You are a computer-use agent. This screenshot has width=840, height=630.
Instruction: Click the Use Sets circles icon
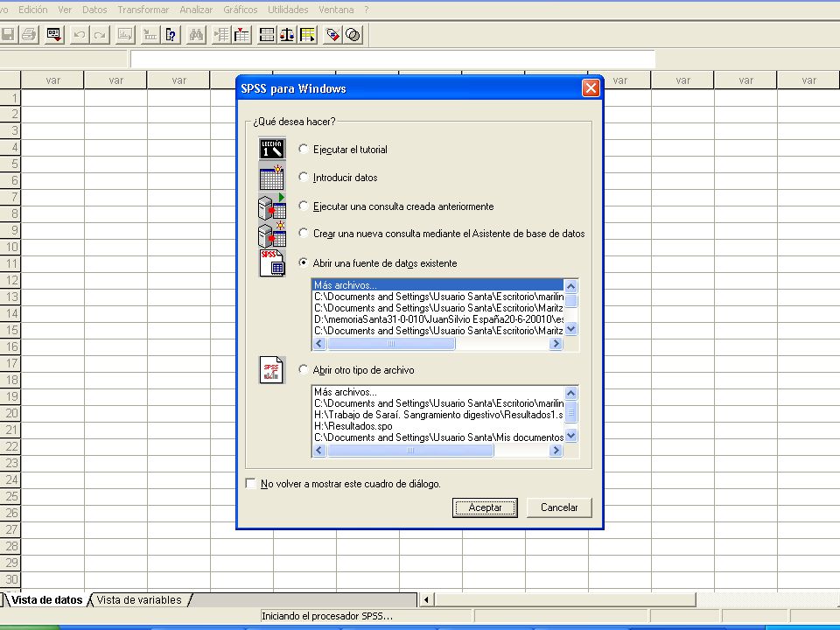click(353, 35)
